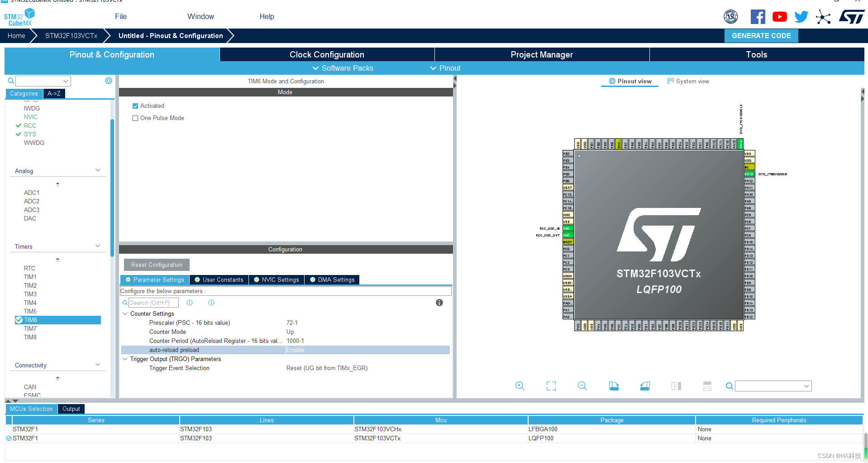Collapse the Timers category
The width and height of the screenshot is (868, 463).
(98, 246)
